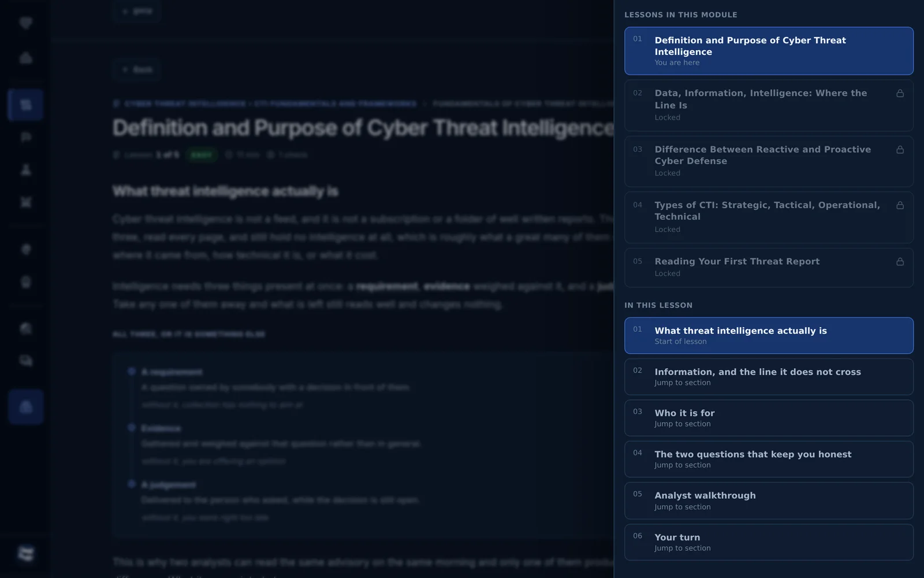Select section What threat intelligence actually is
Image resolution: width=924 pixels, height=578 pixels.
pos(769,335)
